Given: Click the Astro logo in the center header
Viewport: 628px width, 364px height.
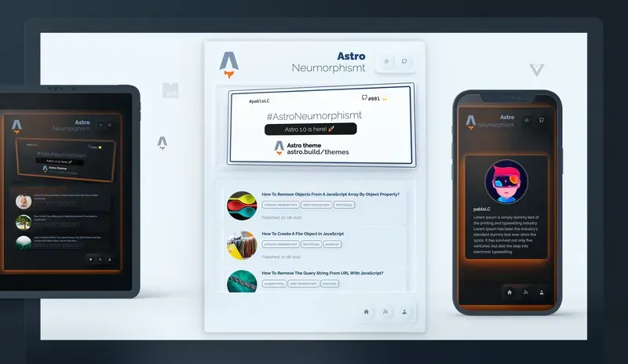Looking at the screenshot, I should click(x=228, y=64).
